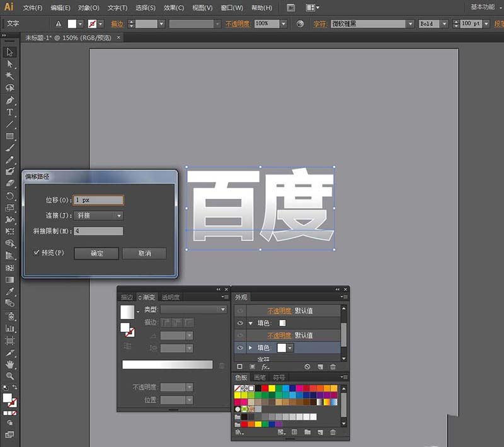Close the 未标题-1 document tab
Image resolution: width=504 pixels, height=447 pixels.
click(118, 38)
